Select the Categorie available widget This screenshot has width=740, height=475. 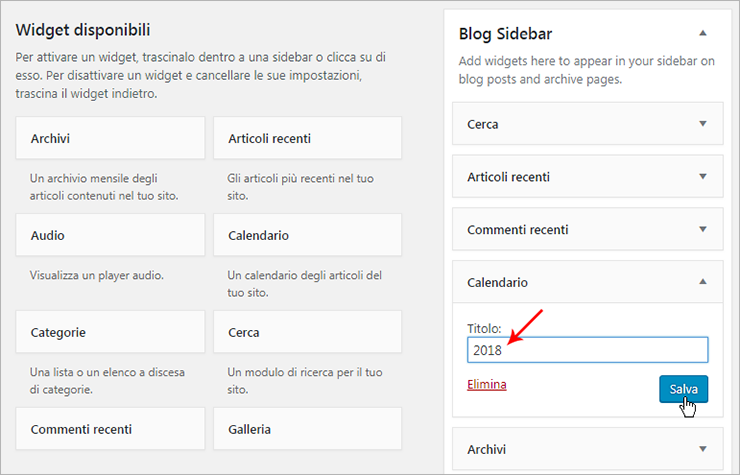coord(110,331)
